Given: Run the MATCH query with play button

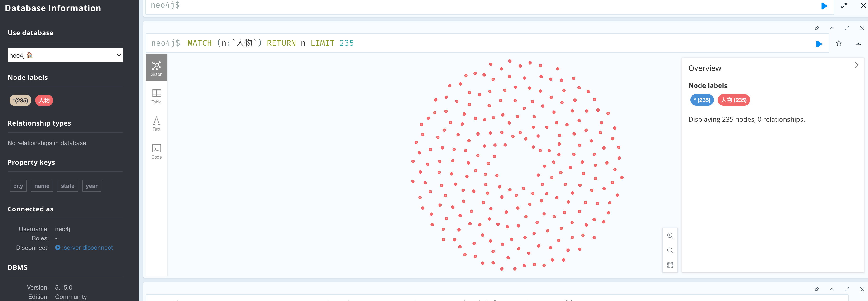Looking at the screenshot, I should [819, 44].
